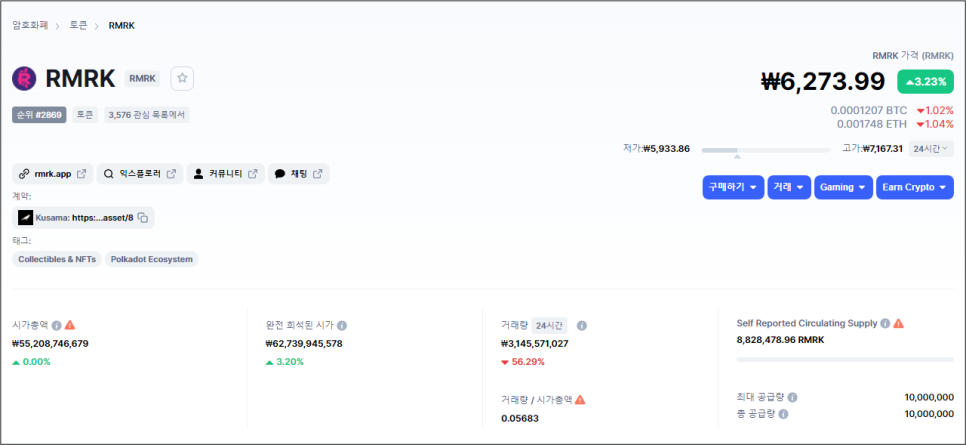Click the low-high price range bar
This screenshot has width=966, height=445.
pyautogui.click(x=767, y=150)
